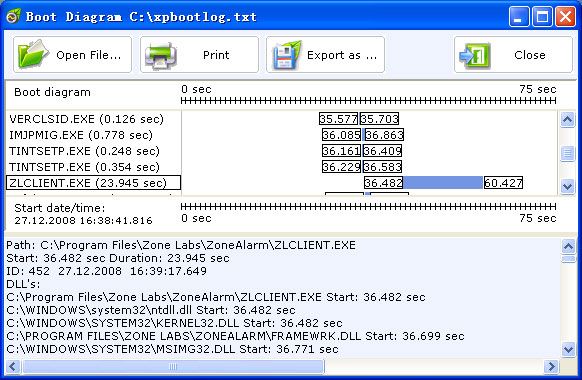Click the green door Close icon

click(475, 56)
